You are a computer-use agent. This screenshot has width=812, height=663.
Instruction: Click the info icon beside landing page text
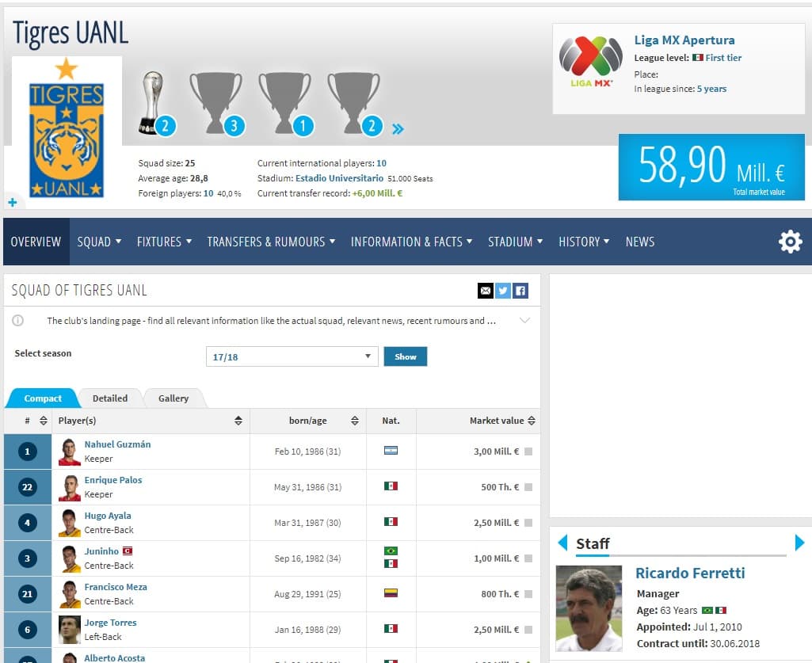pyautogui.click(x=17, y=321)
